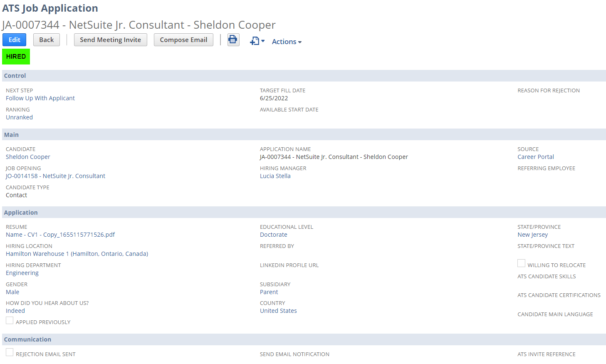Image resolution: width=606 pixels, height=364 pixels.
Task: Click the Print icon
Action: point(233,40)
